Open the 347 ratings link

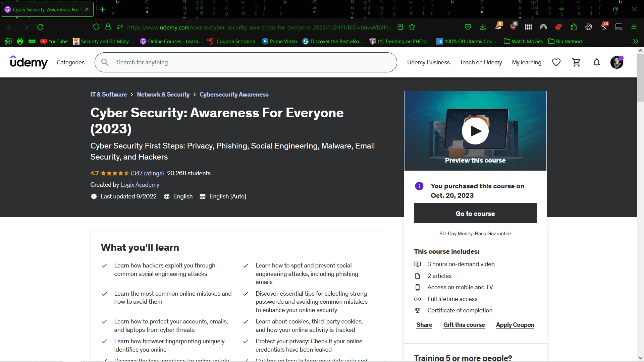(147, 173)
